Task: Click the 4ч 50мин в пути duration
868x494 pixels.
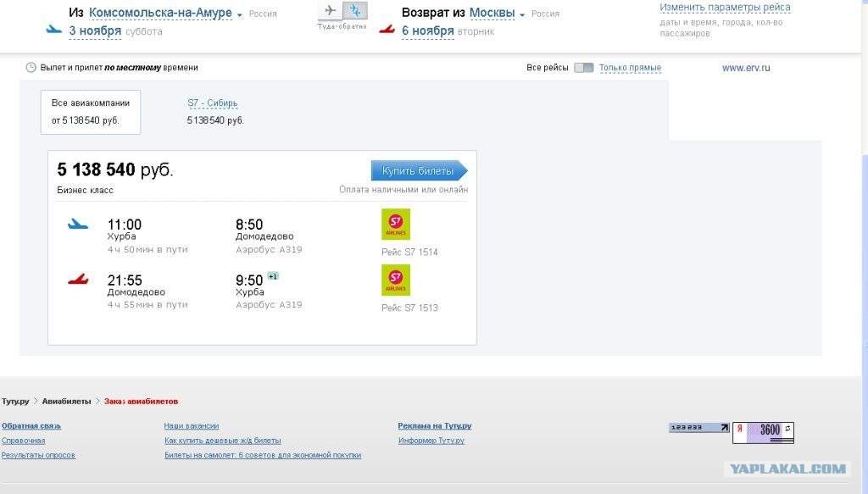Action: click(x=147, y=249)
